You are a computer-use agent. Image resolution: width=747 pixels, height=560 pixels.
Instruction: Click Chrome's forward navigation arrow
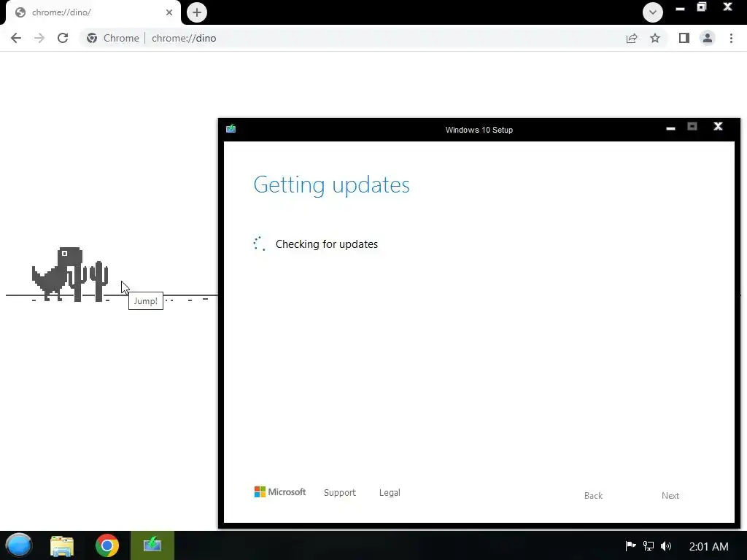39,38
